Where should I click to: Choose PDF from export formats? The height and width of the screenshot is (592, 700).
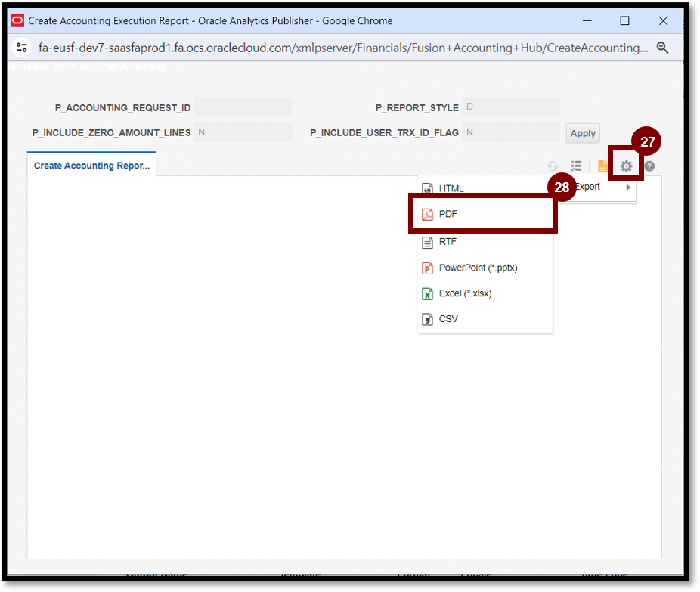click(448, 214)
